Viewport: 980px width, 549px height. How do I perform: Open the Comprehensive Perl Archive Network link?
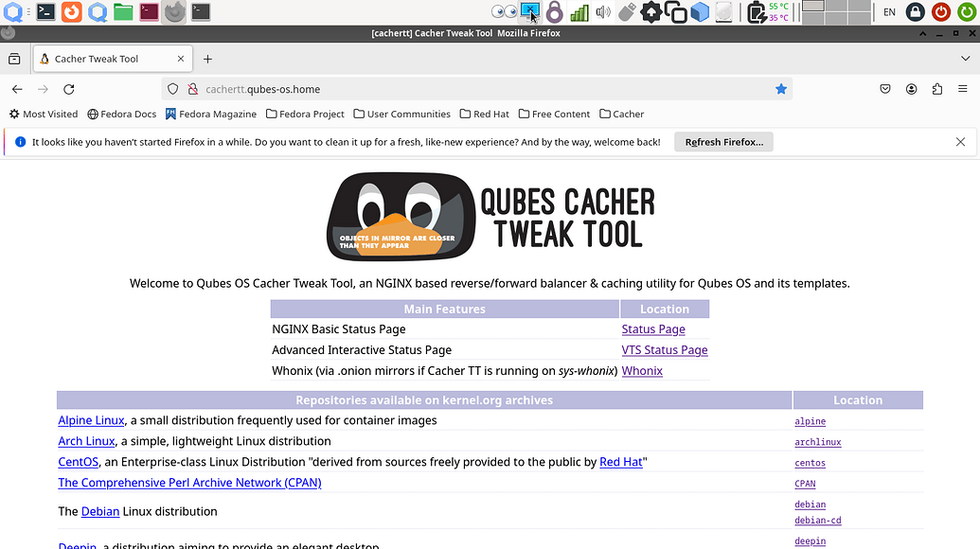pos(189,482)
